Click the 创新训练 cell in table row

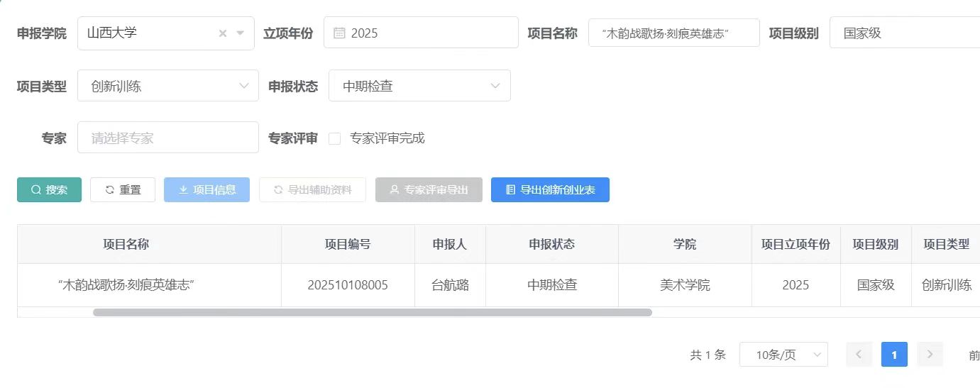tap(947, 285)
